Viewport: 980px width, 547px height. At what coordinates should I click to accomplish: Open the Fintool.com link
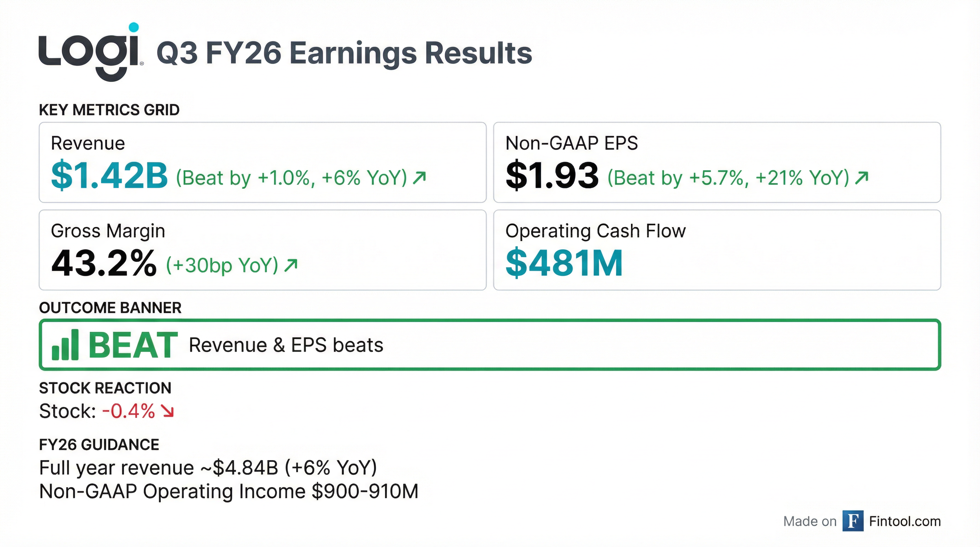905,521
